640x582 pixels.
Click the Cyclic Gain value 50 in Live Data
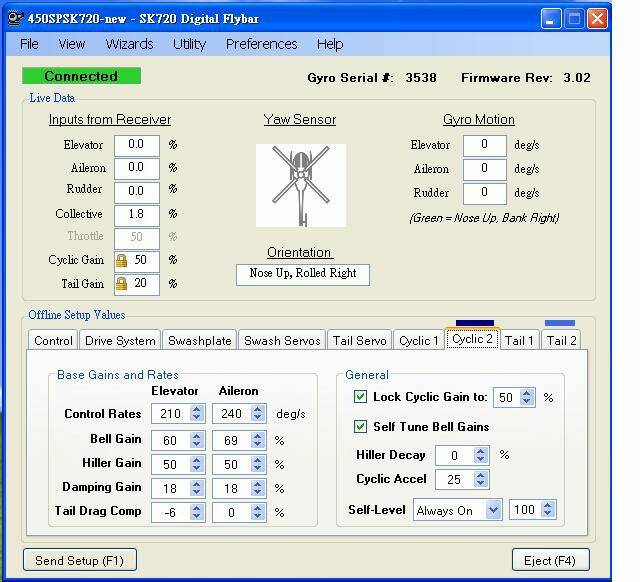tap(137, 261)
